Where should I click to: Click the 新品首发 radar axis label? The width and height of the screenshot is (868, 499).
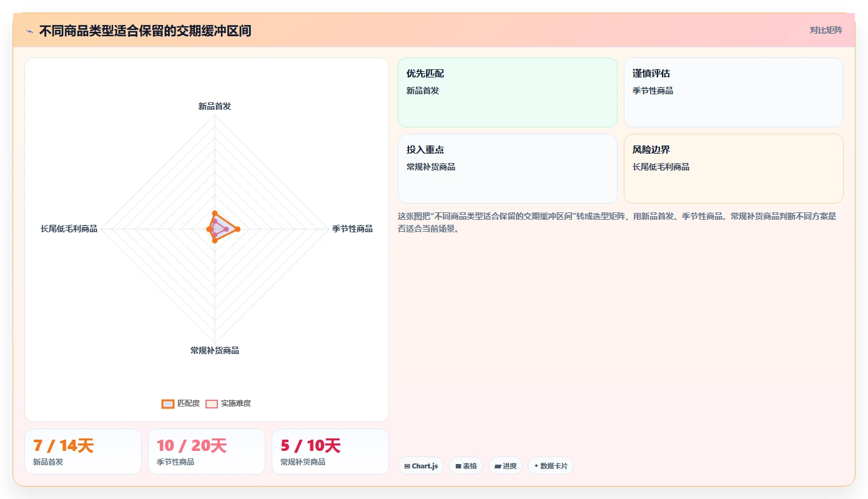pos(215,106)
